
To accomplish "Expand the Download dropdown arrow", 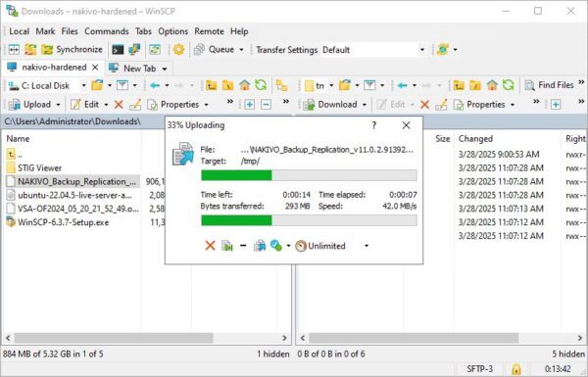I will click(x=365, y=105).
